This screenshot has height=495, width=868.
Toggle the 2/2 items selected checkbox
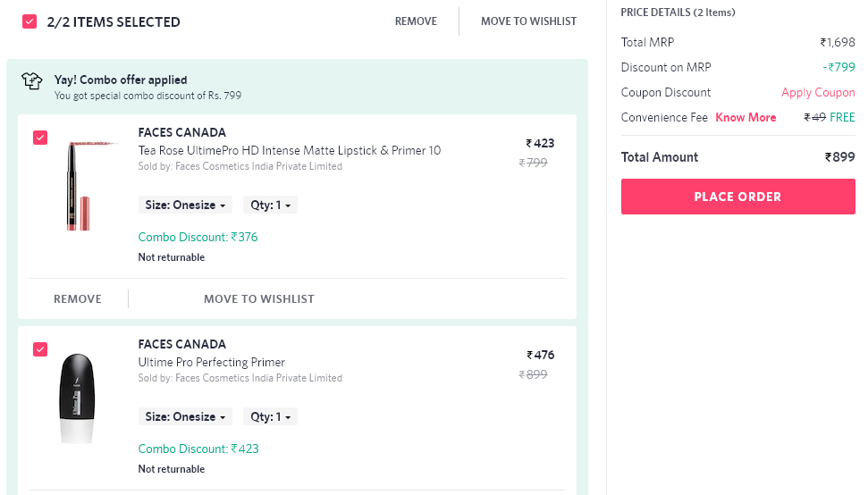29,21
